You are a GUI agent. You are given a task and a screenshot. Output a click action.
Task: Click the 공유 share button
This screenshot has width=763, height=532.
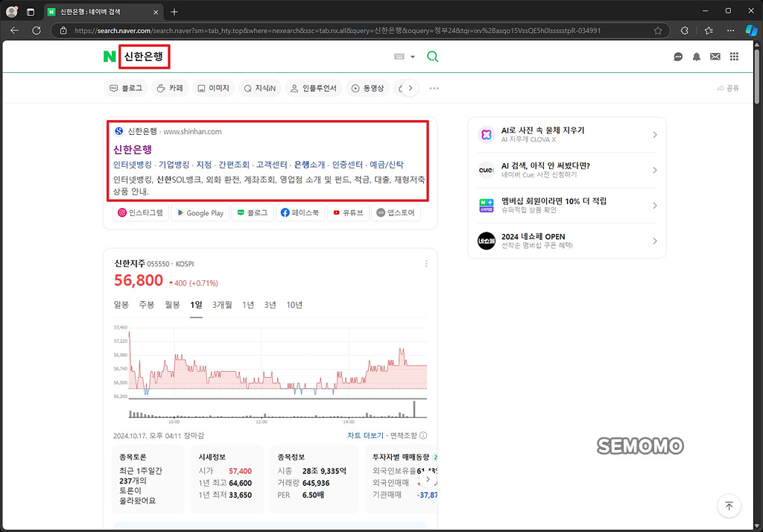(x=728, y=88)
